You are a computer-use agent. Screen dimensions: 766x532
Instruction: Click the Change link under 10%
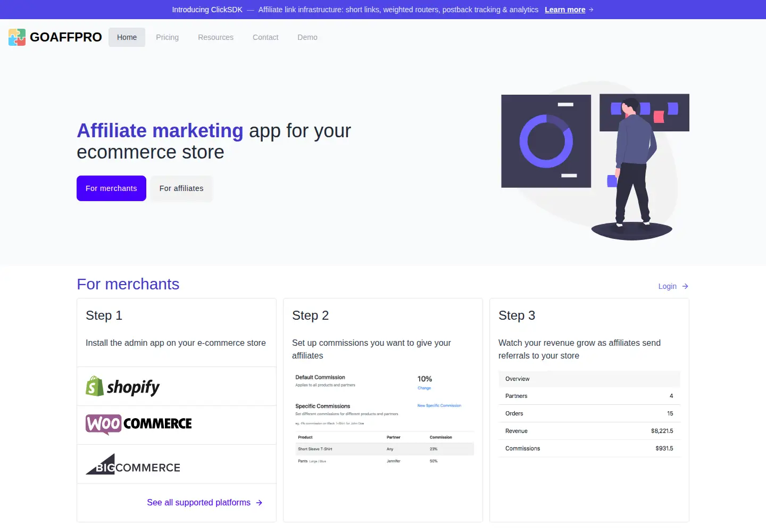(424, 388)
